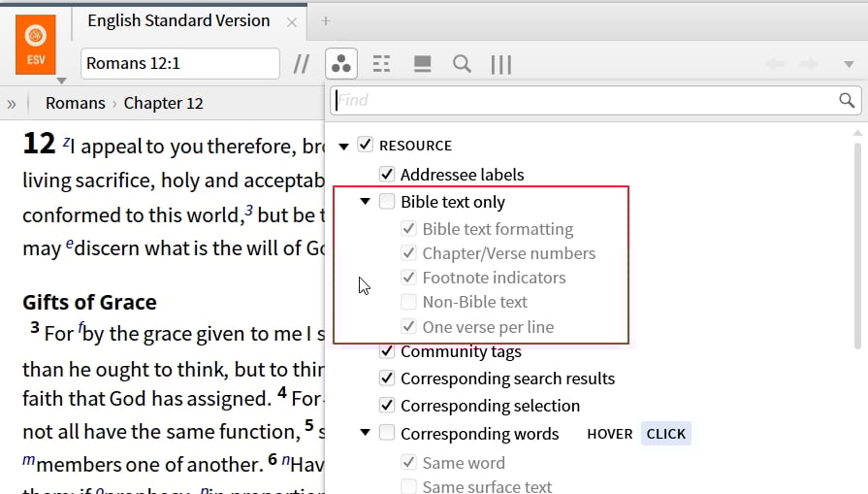Click cross-reference 'm' before 'members'
This screenshot has width=868, height=494.
pos(28,460)
